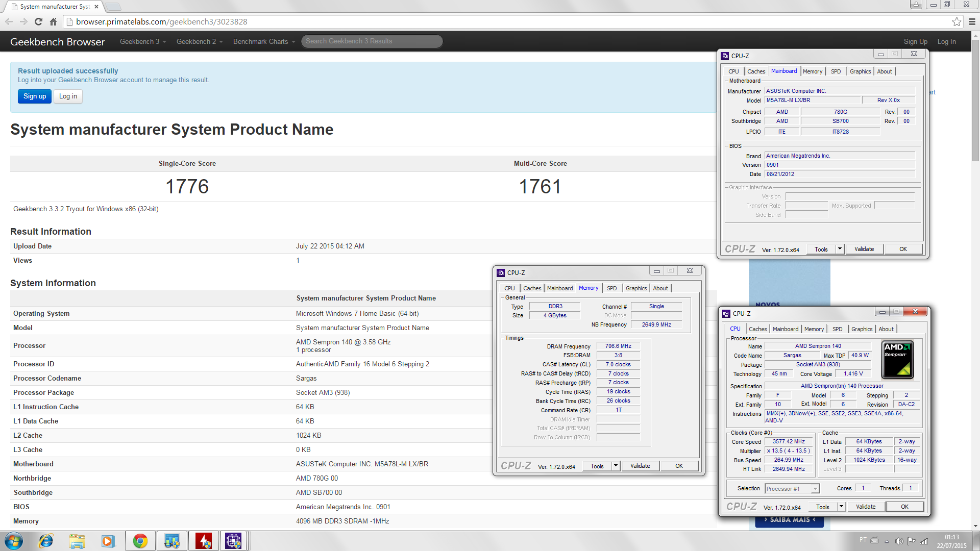
Task: Click Validate in the Memory CPU-Z window
Action: point(640,466)
